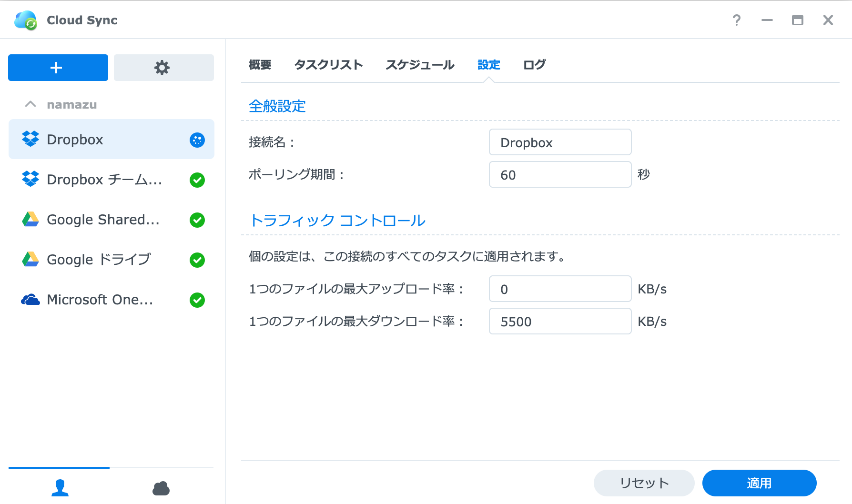Screen dimensions: 852x504
Task: Collapse the namazu connection group
Action: pyautogui.click(x=30, y=104)
